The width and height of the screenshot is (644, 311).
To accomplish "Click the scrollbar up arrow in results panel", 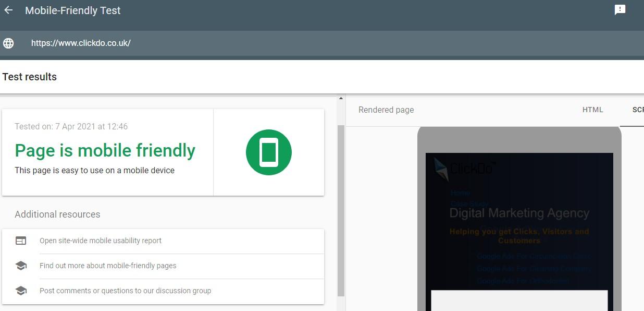I will click(341, 98).
